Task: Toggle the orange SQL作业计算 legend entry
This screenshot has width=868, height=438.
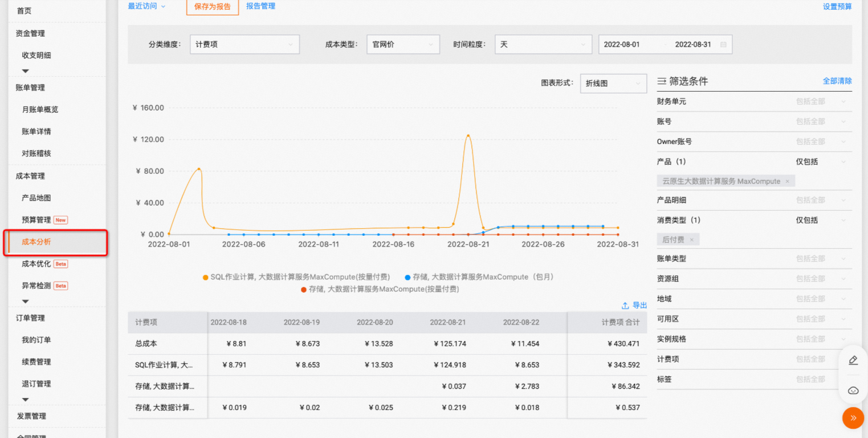Action: [x=296, y=277]
